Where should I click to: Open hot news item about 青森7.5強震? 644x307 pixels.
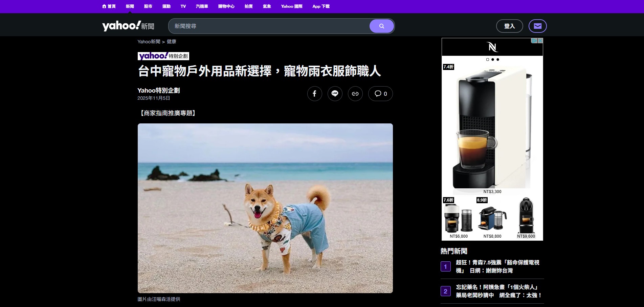pos(497,266)
